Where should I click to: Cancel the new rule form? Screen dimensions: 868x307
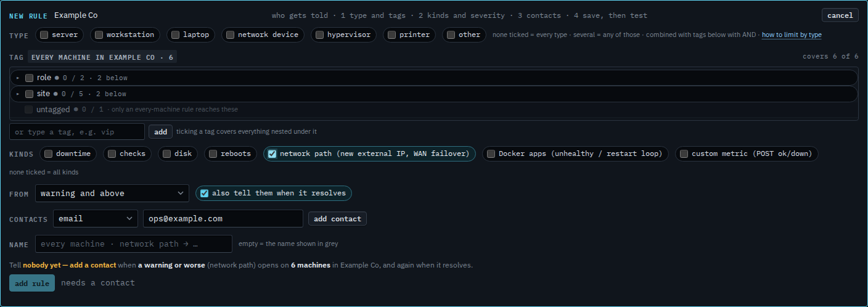(840, 15)
